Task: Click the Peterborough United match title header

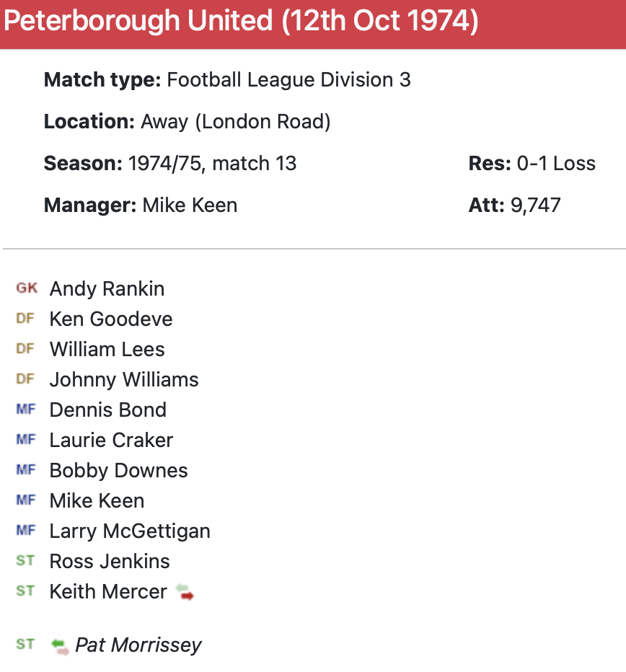Action: click(x=241, y=22)
